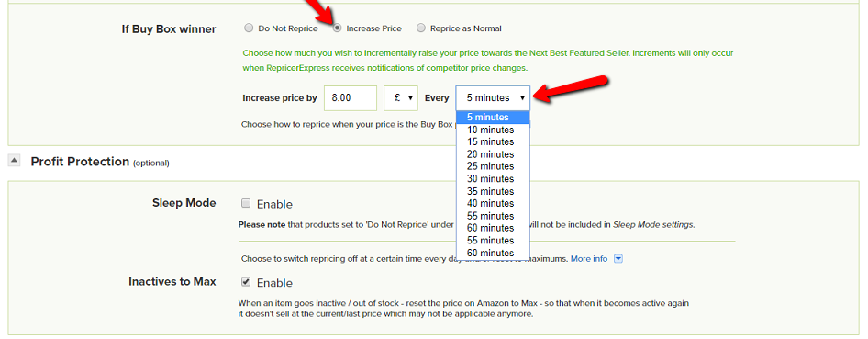Choose the 25 minutes entry
868x339 pixels.
click(x=493, y=166)
